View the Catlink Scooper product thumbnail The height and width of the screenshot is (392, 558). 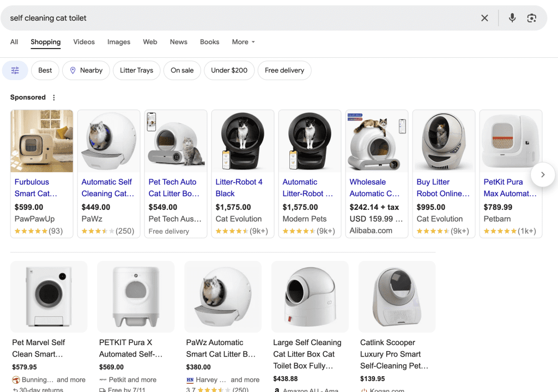point(397,297)
